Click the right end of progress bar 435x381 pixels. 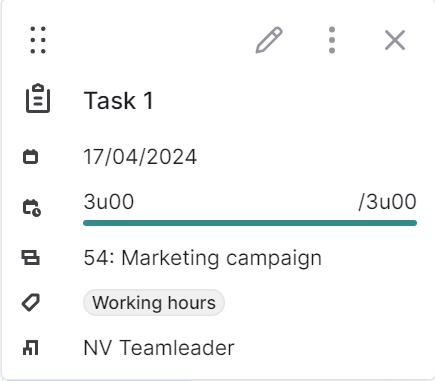click(414, 223)
